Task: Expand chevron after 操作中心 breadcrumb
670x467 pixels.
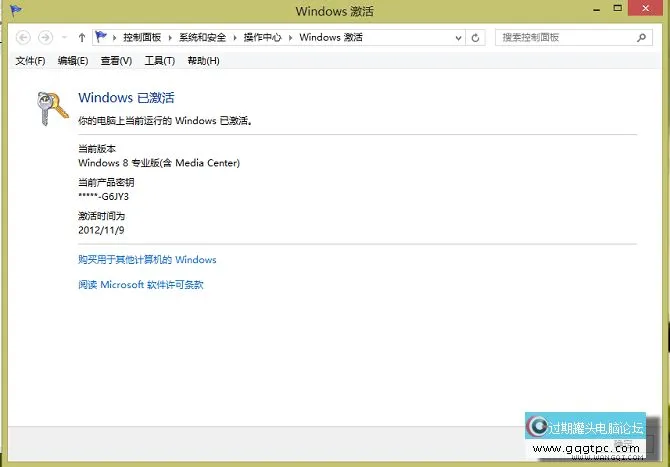Action: pyautogui.click(x=291, y=38)
